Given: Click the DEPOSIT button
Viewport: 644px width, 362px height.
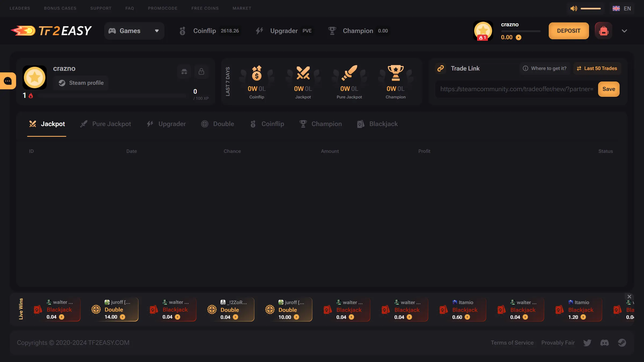Looking at the screenshot, I should tap(569, 31).
